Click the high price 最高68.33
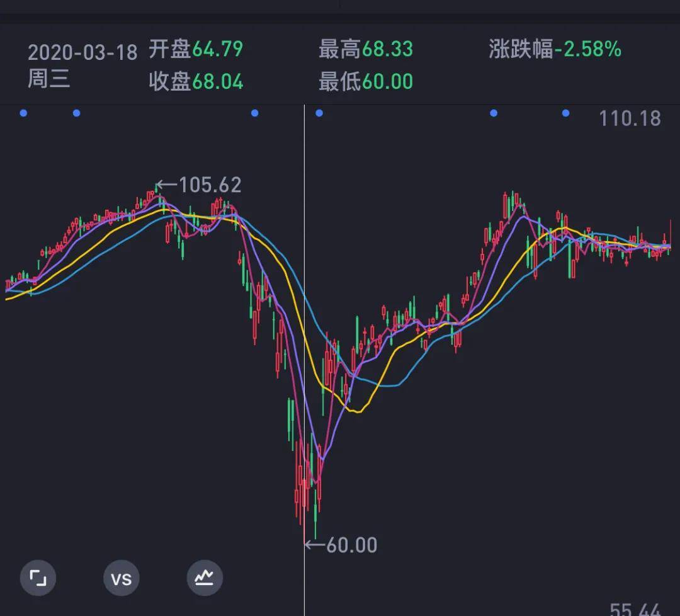Viewport: 680px width, 616px height. pyautogui.click(x=366, y=49)
